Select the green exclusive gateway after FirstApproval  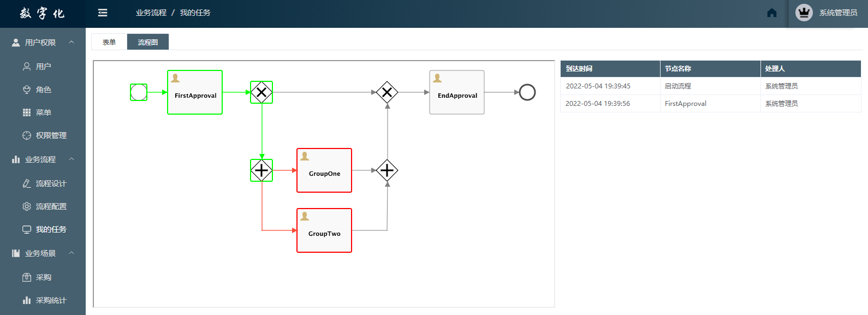point(261,92)
